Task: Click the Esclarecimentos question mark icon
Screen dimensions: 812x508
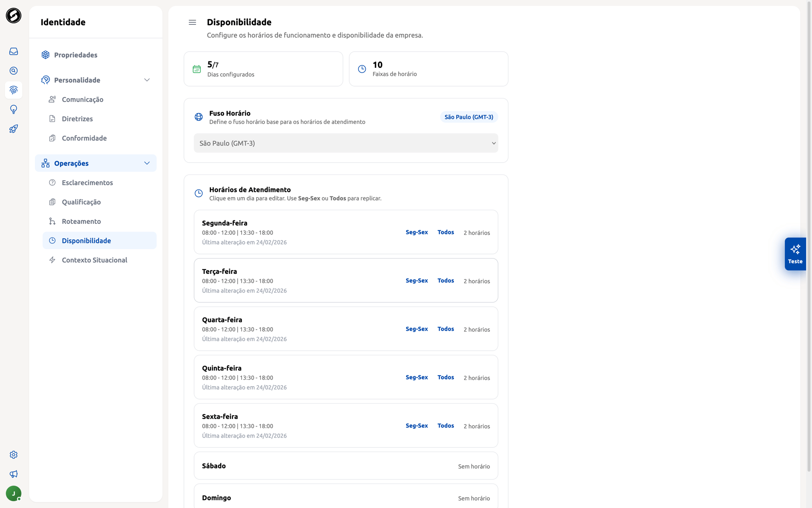Action: pyautogui.click(x=52, y=182)
